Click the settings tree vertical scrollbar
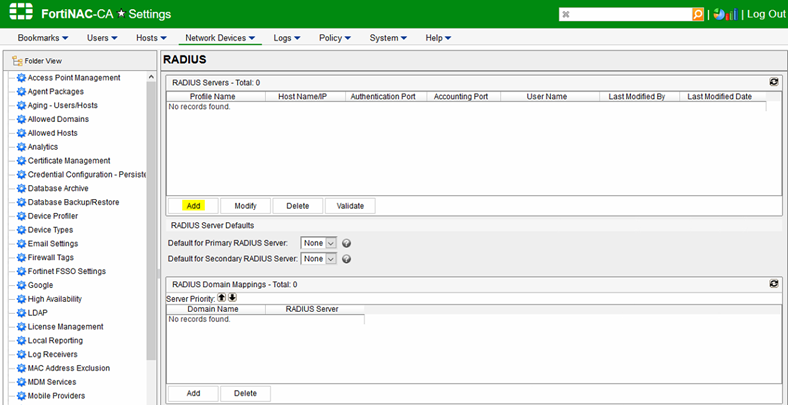 coord(151,220)
